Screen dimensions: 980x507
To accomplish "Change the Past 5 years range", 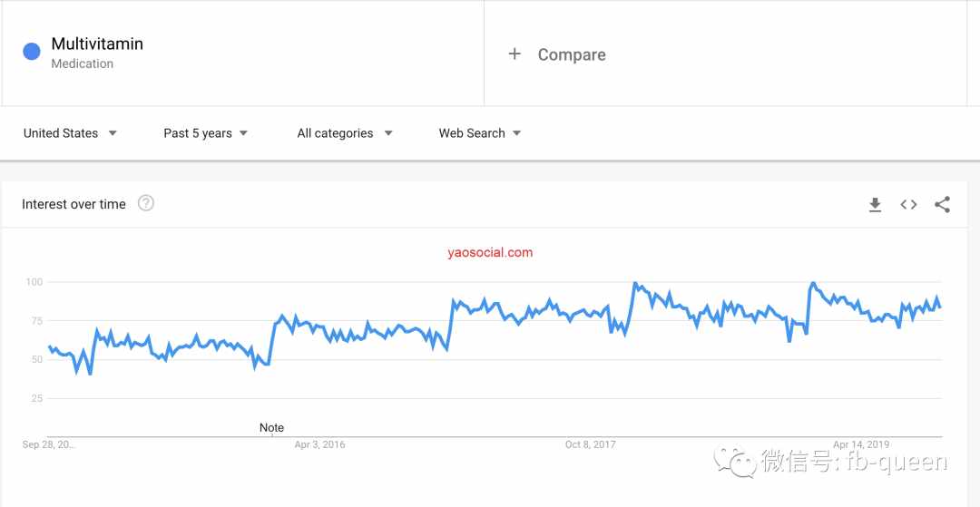I will coord(206,133).
